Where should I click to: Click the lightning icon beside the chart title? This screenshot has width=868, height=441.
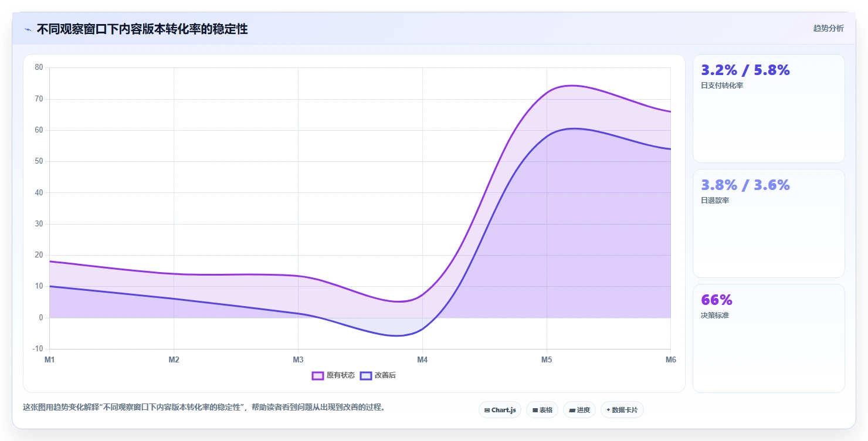tap(28, 29)
